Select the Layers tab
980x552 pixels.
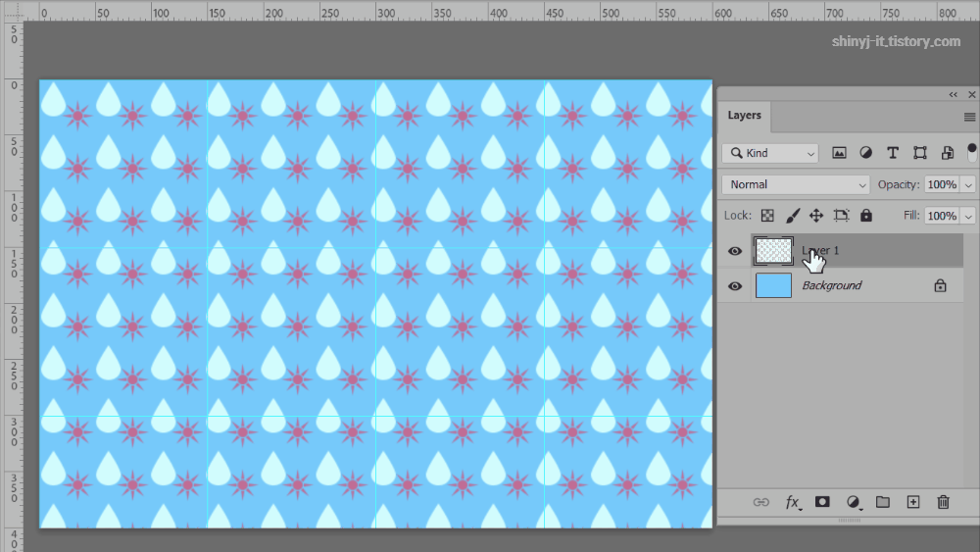click(x=745, y=116)
